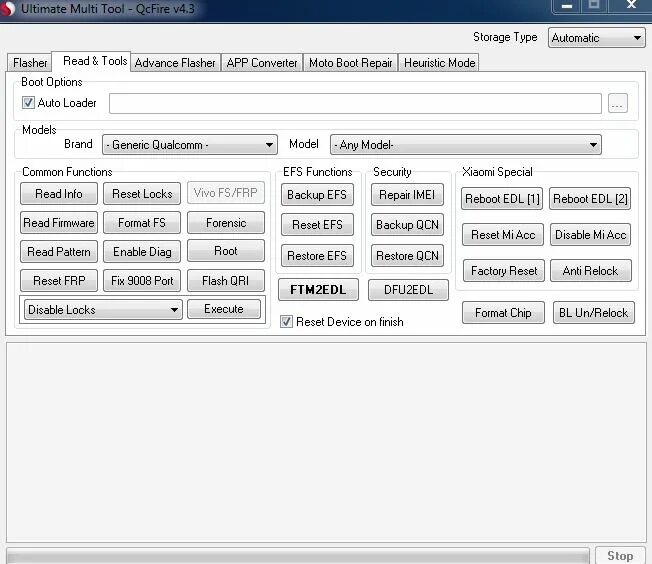Click the Enable Diag button
Screen dimensions: 652x564
pyautogui.click(x=142, y=252)
